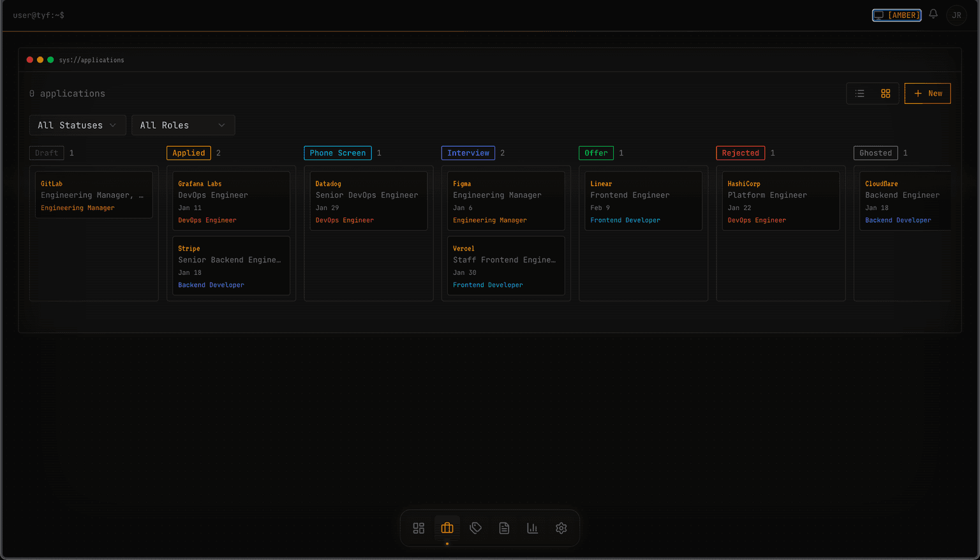The width and height of the screenshot is (980, 560).
Task: Open the Vercel Staff Frontend Engineer card
Action: click(505, 265)
